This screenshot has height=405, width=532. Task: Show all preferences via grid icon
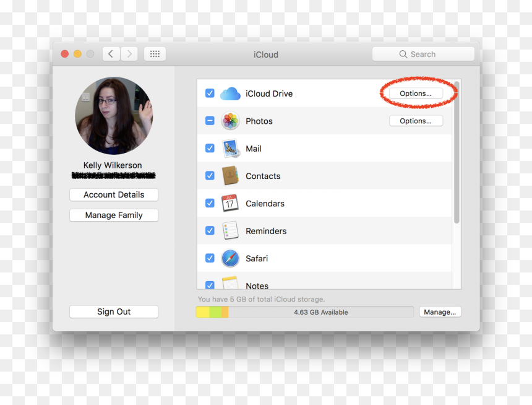(x=155, y=54)
